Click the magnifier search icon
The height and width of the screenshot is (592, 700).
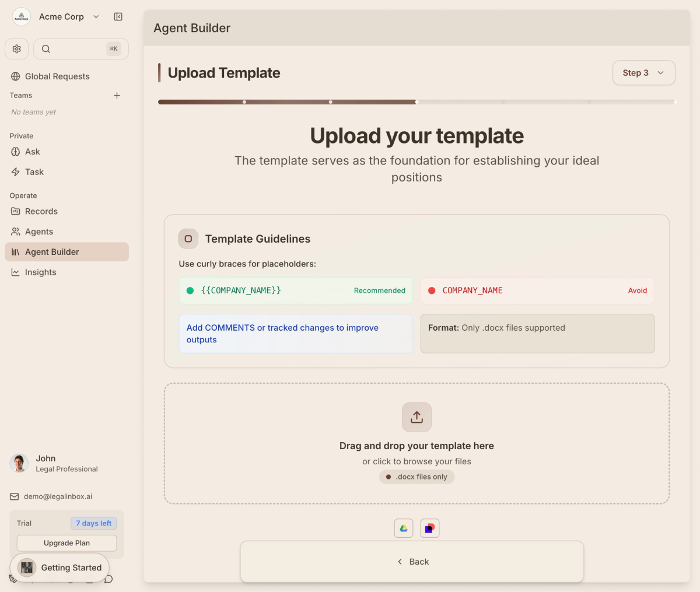[46, 49]
